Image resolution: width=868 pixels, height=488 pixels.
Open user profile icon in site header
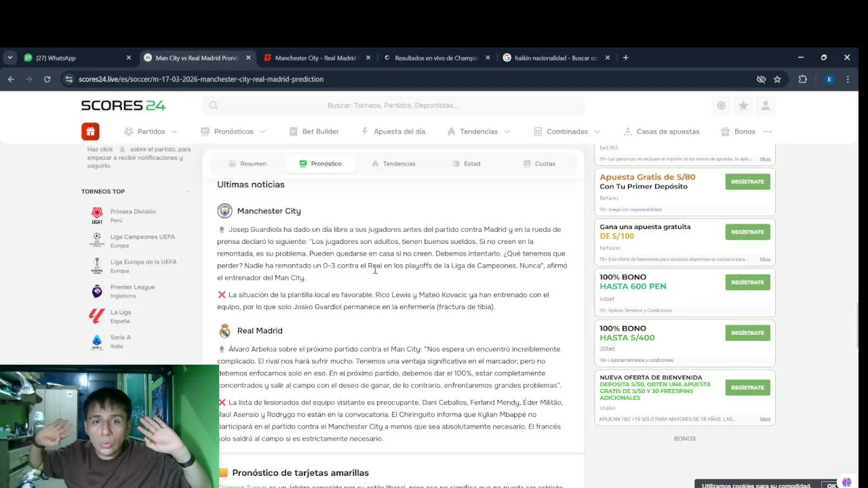766,105
